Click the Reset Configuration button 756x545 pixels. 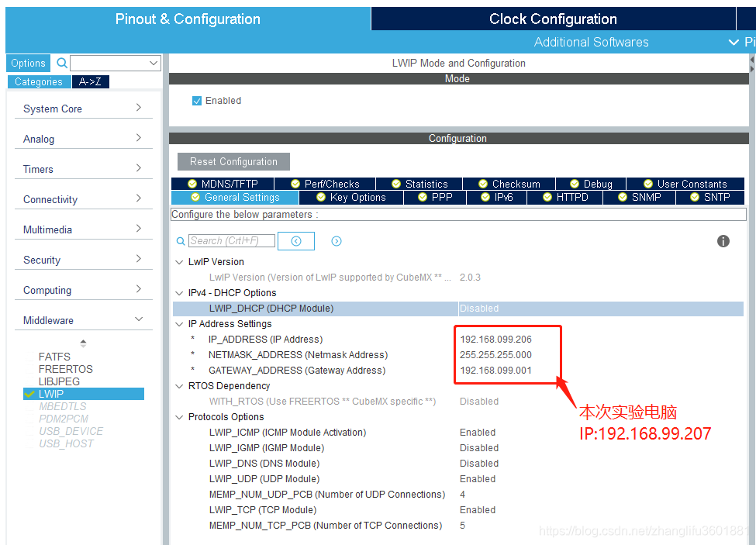[x=233, y=161]
